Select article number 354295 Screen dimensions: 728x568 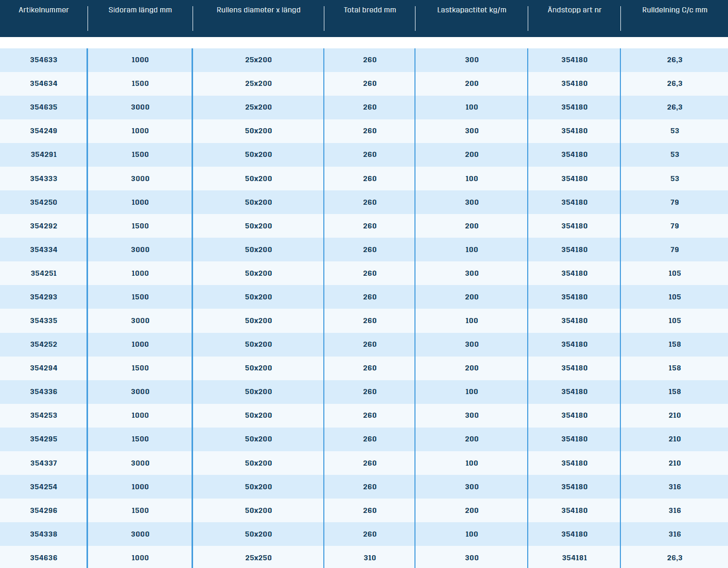44,439
